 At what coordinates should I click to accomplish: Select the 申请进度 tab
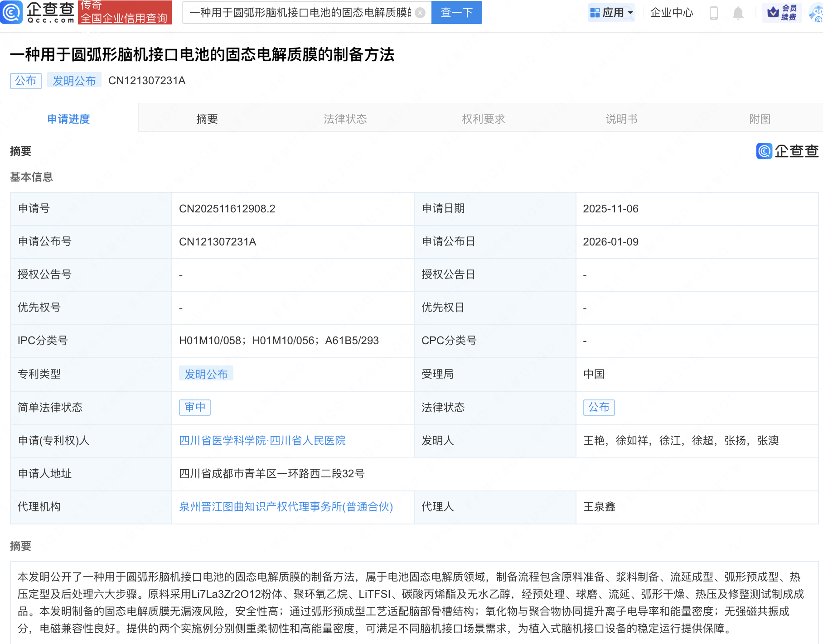coord(68,118)
